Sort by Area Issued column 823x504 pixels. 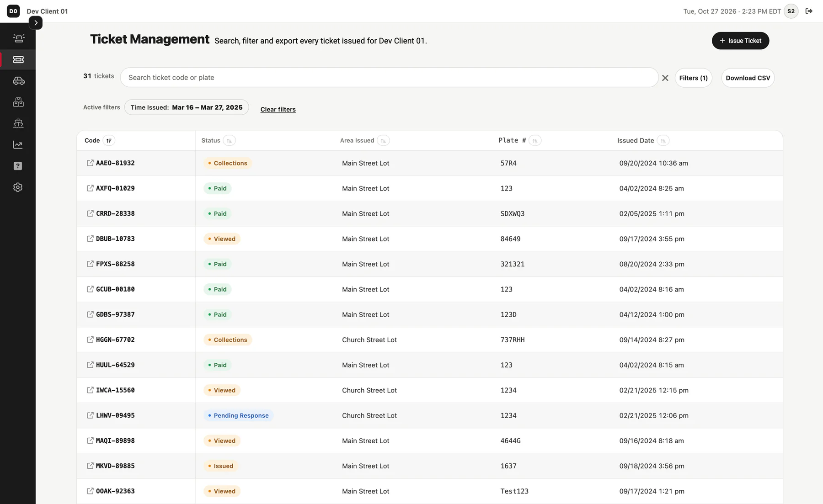pos(384,141)
